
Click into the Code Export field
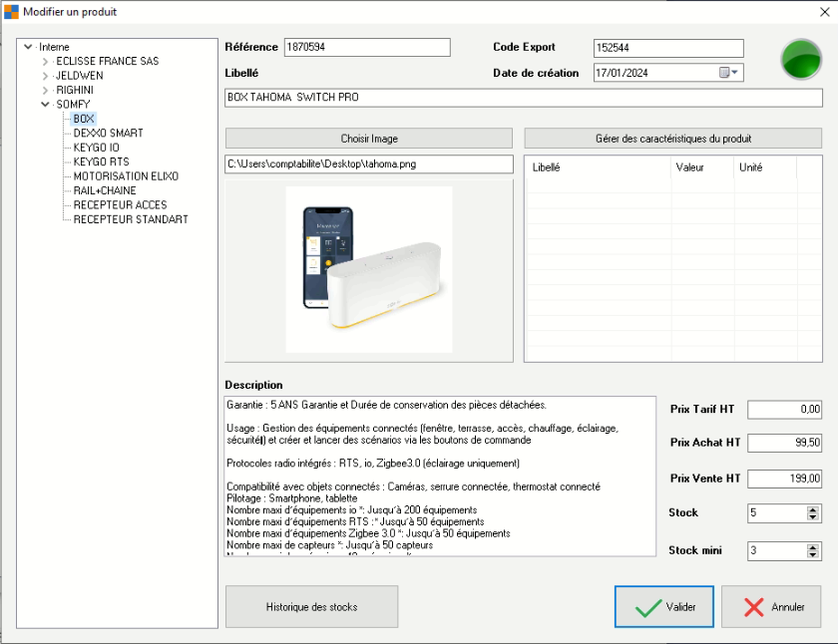point(668,48)
